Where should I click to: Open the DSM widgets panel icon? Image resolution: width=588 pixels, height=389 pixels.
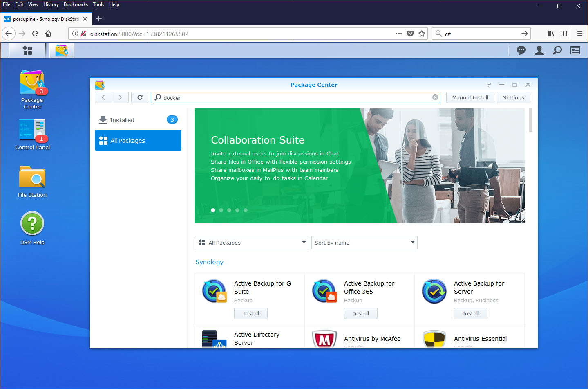point(575,50)
